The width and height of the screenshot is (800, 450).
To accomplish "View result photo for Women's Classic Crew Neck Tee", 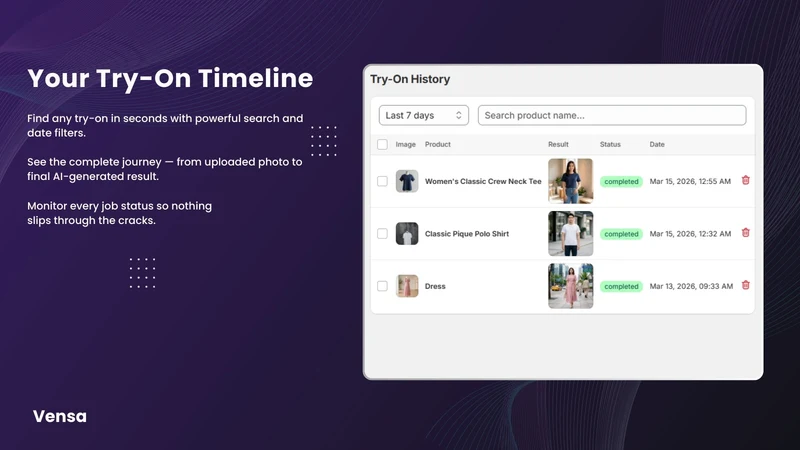I will tap(570, 181).
